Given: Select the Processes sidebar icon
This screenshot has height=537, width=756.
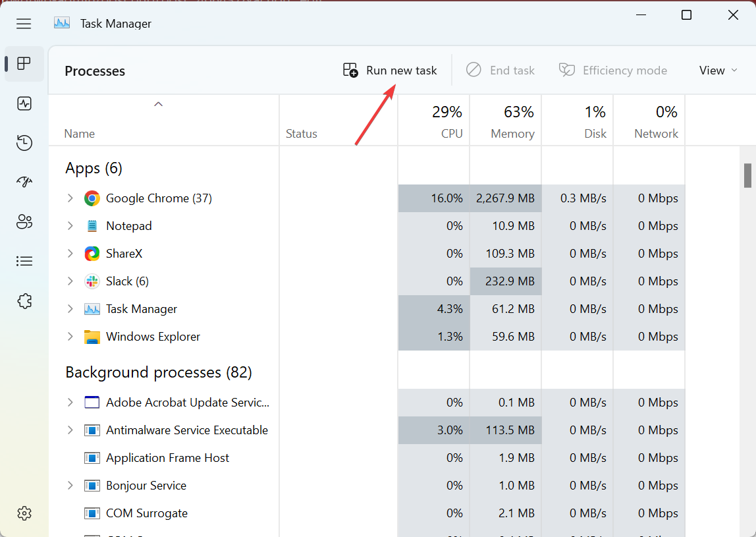Looking at the screenshot, I should click(24, 63).
